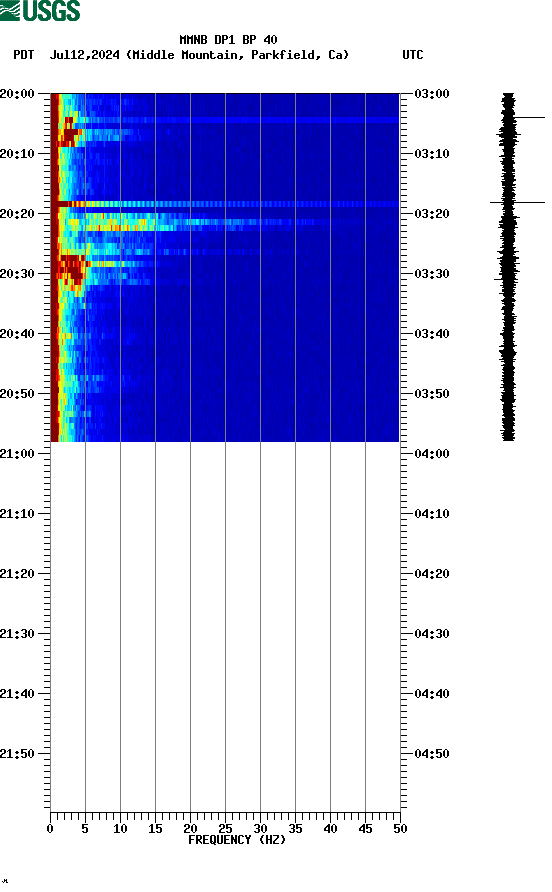The height and width of the screenshot is (892, 552).
Task: Click the 21:10 PDT time label
Action: (17, 514)
